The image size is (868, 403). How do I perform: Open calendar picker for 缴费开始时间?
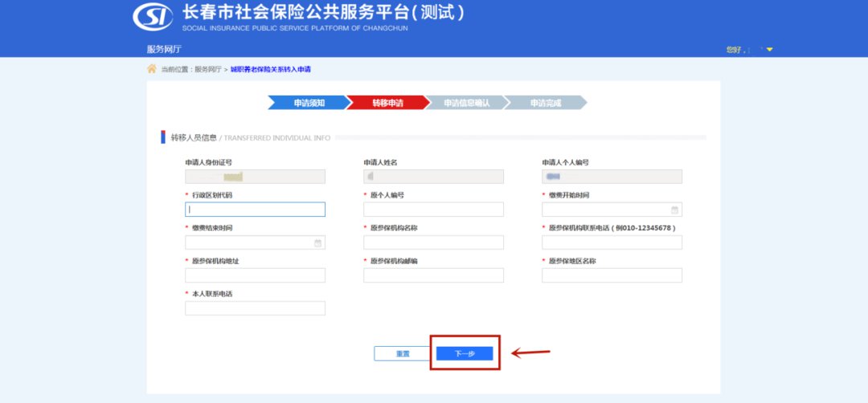[x=674, y=210]
